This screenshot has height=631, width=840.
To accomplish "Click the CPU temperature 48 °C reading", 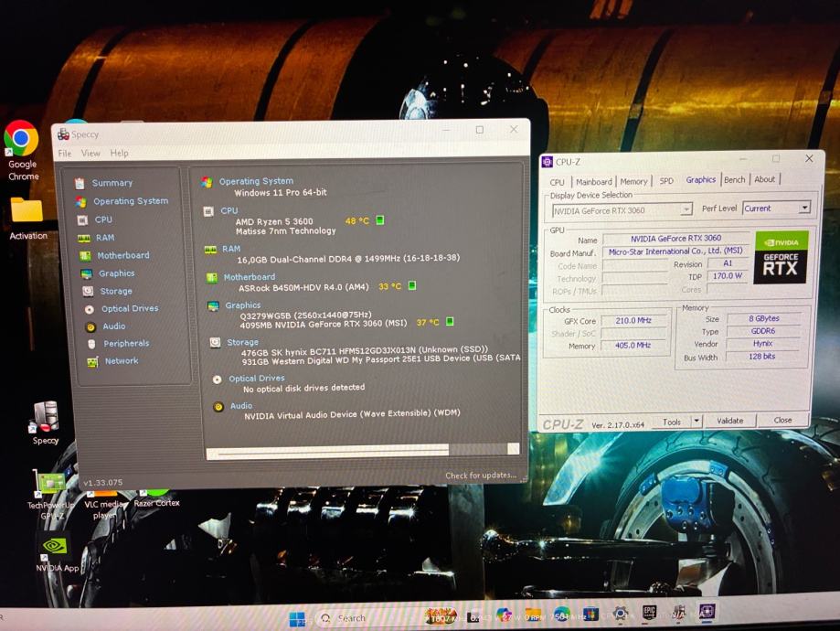I will (x=356, y=221).
